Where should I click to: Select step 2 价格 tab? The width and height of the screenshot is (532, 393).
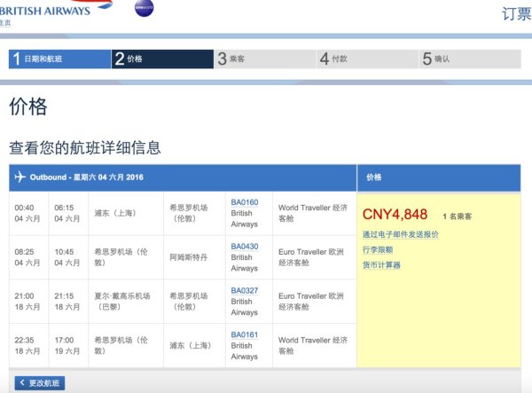162,59
